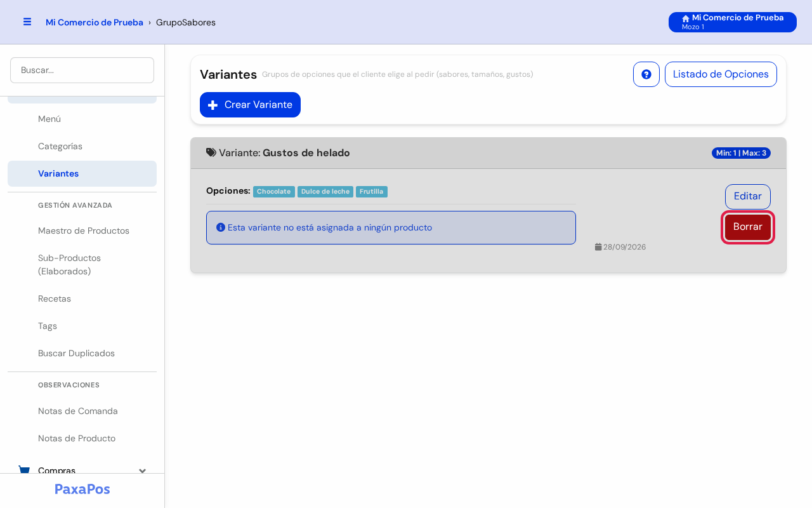Screen dimensions: 812x508
Task: Open Notas de Producto
Action: point(82,438)
